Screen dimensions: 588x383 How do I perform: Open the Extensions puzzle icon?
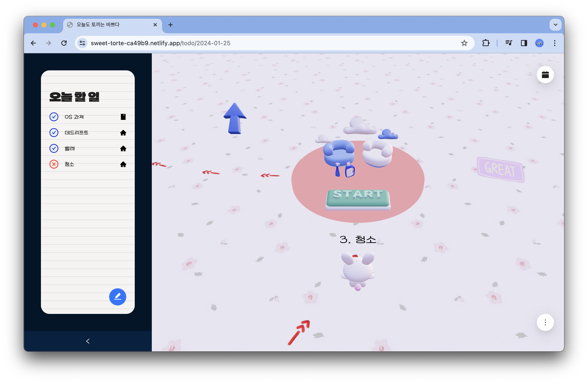(486, 43)
